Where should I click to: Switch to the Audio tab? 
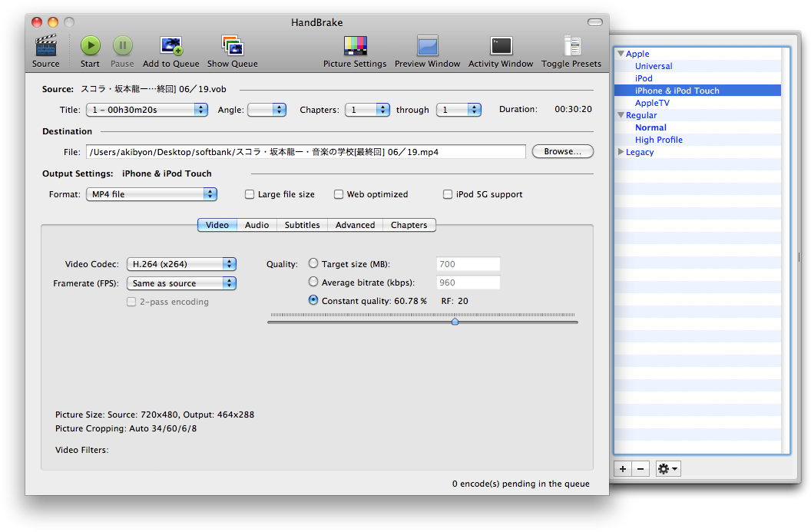coord(257,225)
